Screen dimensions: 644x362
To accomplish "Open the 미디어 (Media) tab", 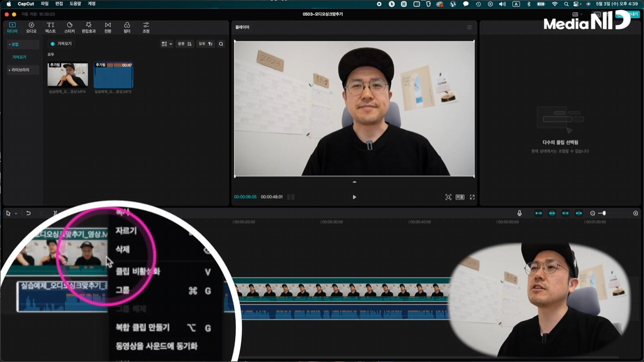I will click(x=12, y=27).
